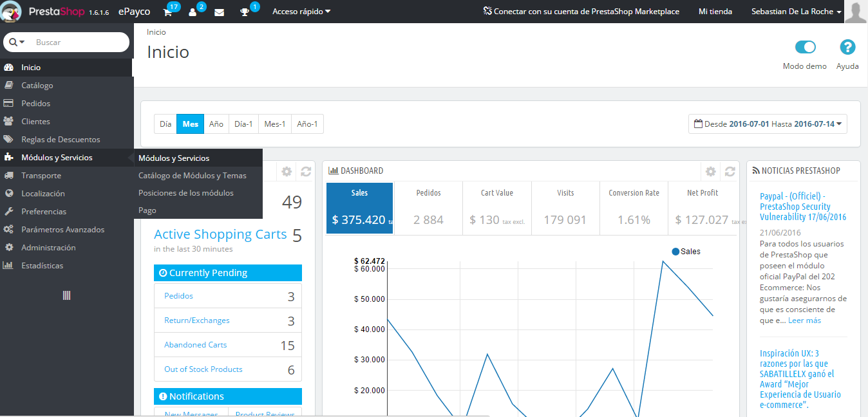
Task: Click the Estadísticas bar chart icon
Action: click(8, 266)
